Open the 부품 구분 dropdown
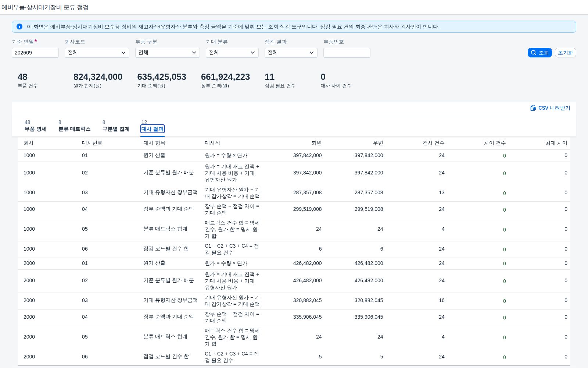 pyautogui.click(x=168, y=53)
